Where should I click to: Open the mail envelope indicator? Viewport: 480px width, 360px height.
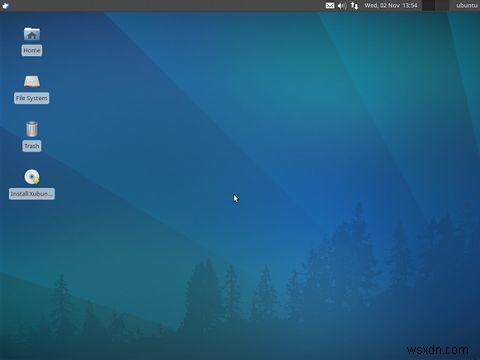330,5
